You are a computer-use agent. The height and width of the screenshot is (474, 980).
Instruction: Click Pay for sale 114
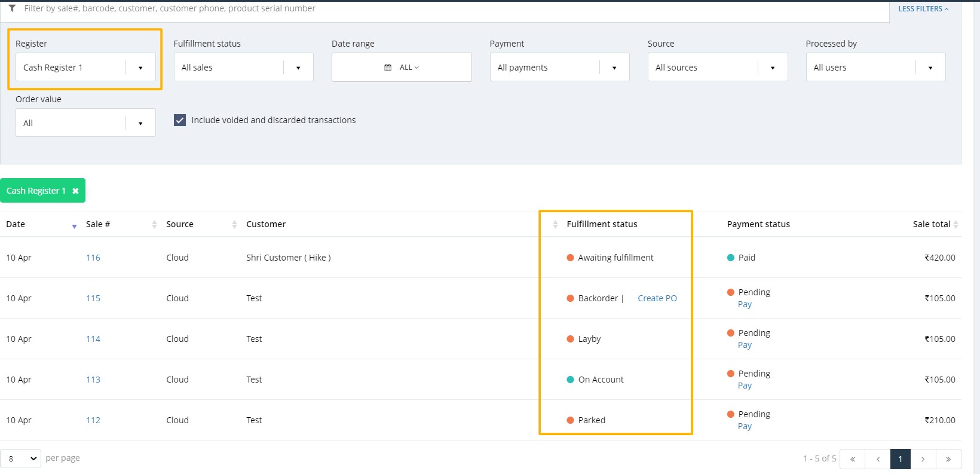click(x=745, y=345)
